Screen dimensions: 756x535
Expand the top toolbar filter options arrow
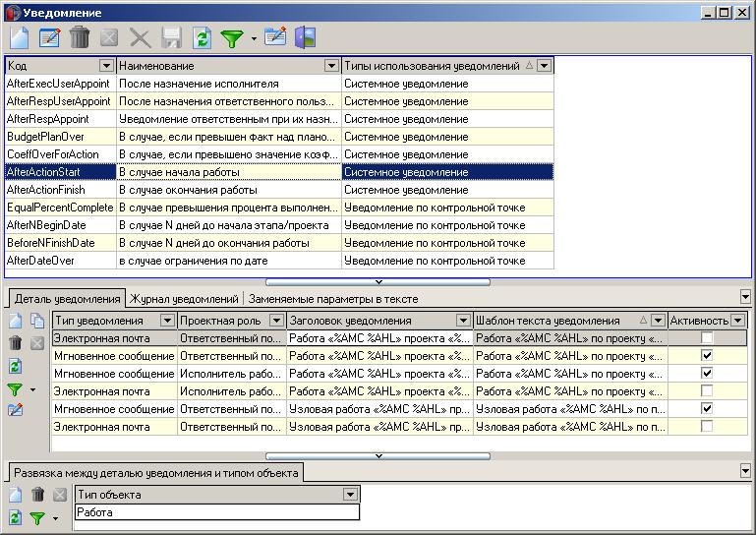click(254, 38)
